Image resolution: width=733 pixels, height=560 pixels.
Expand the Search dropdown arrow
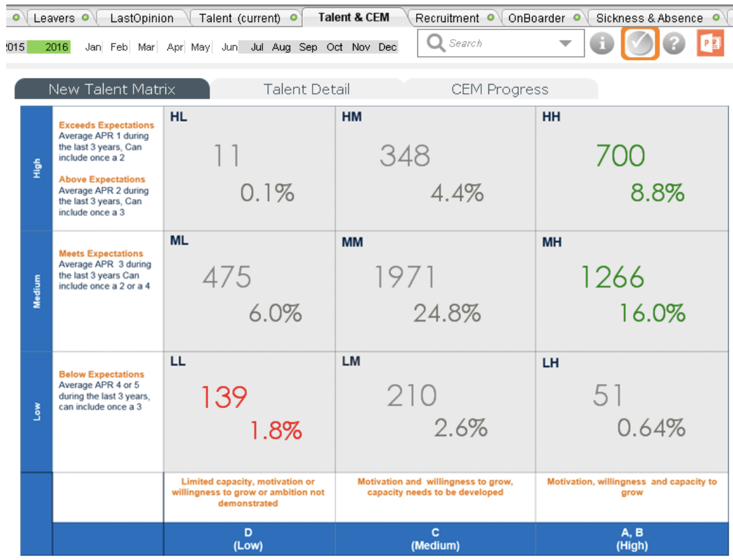[565, 44]
